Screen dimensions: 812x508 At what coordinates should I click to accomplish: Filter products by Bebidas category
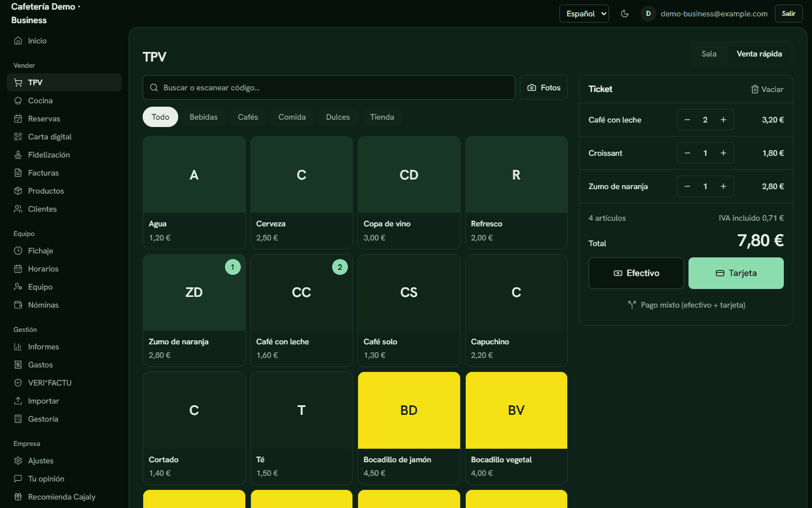tap(204, 117)
